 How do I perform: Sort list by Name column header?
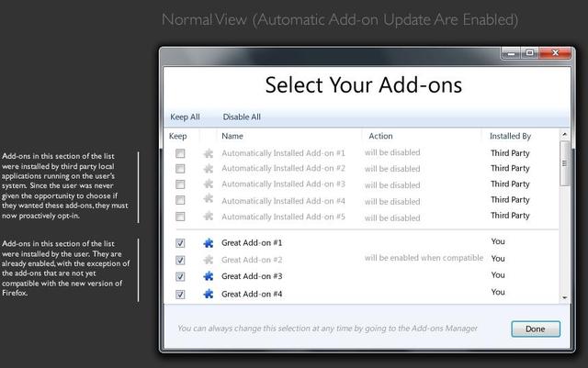[x=232, y=136]
